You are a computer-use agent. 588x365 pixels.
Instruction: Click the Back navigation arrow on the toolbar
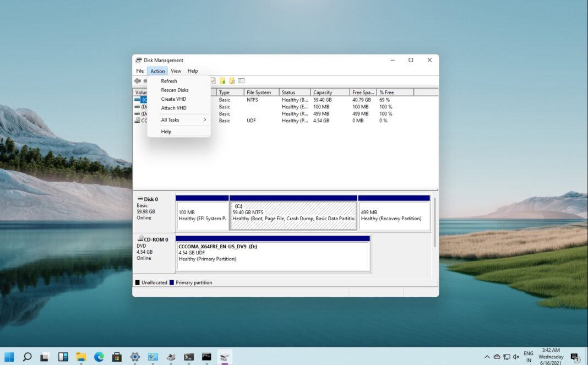tap(137, 81)
